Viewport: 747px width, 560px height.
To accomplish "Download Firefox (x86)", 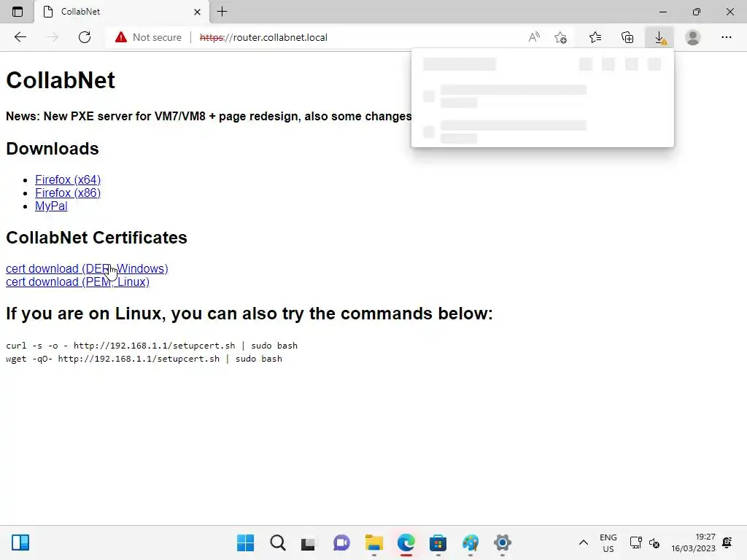I will coord(68,192).
